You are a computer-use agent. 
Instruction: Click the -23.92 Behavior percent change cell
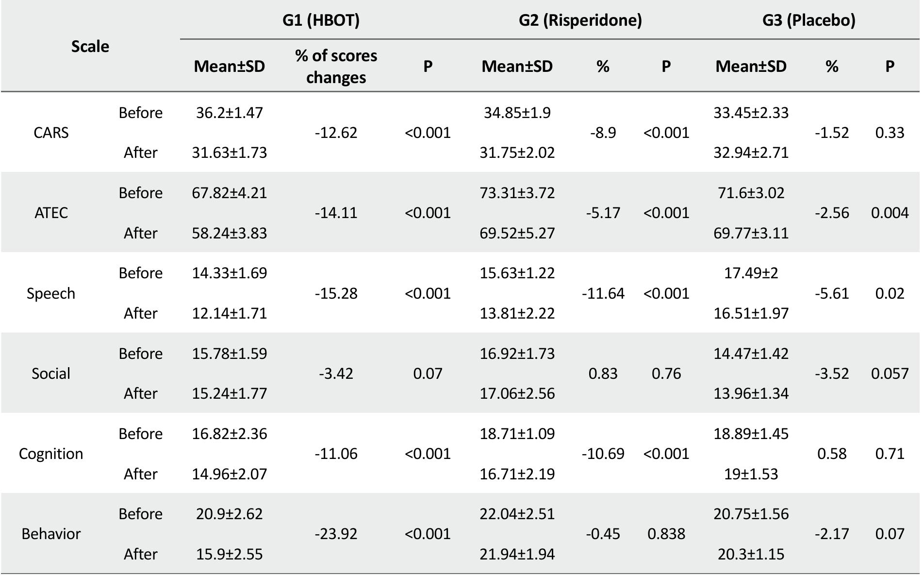click(336, 534)
